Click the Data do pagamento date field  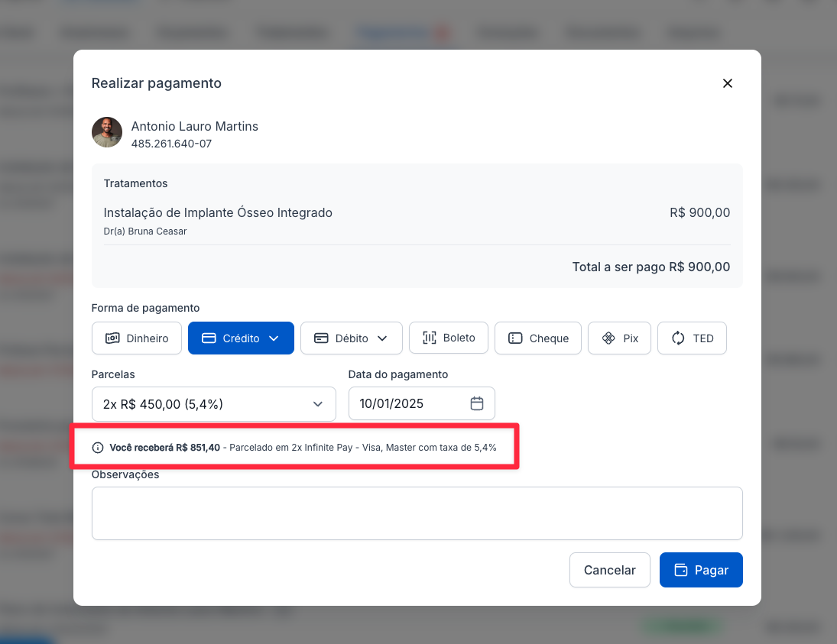click(413, 403)
